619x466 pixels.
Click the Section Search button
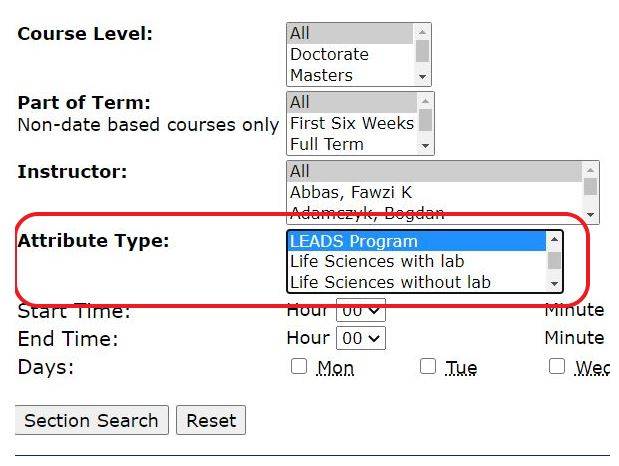(91, 420)
